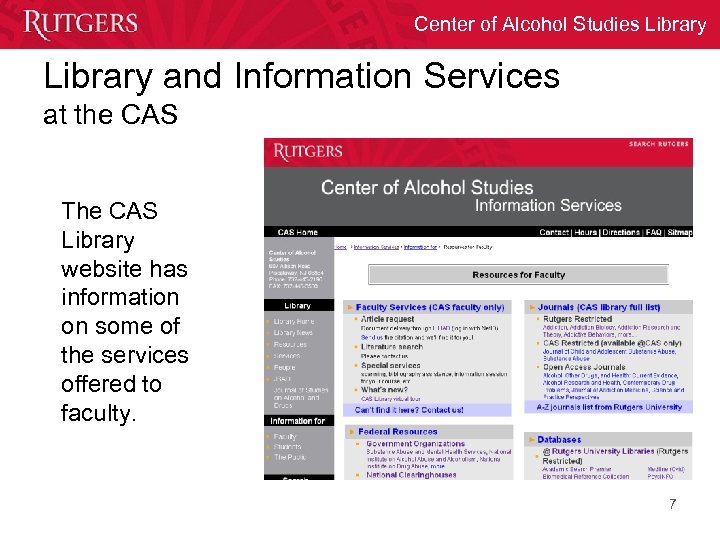Open Article request item

click(387, 319)
